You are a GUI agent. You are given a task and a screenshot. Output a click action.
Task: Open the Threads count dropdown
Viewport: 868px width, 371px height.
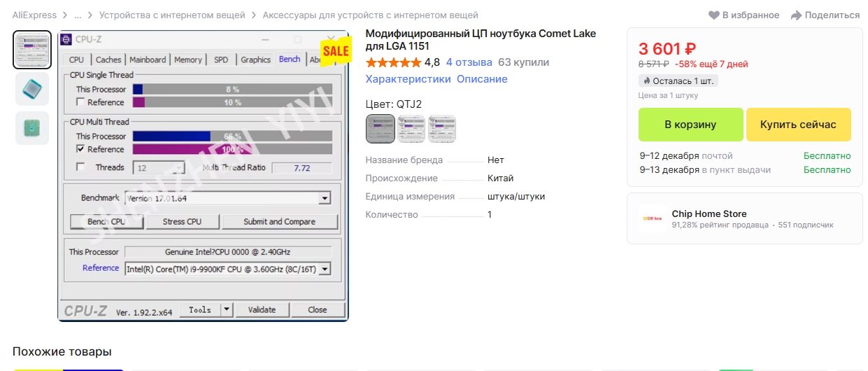[x=178, y=168]
